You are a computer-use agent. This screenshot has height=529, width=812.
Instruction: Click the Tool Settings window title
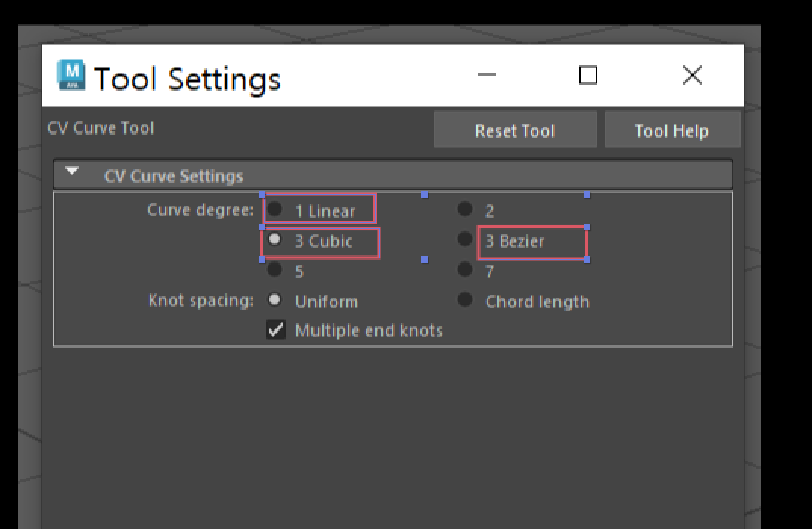[x=187, y=79]
